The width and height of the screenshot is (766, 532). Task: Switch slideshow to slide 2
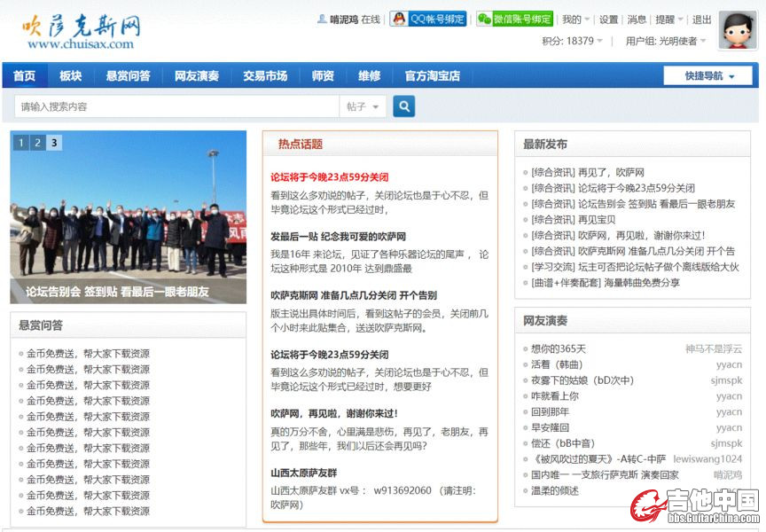pos(37,143)
